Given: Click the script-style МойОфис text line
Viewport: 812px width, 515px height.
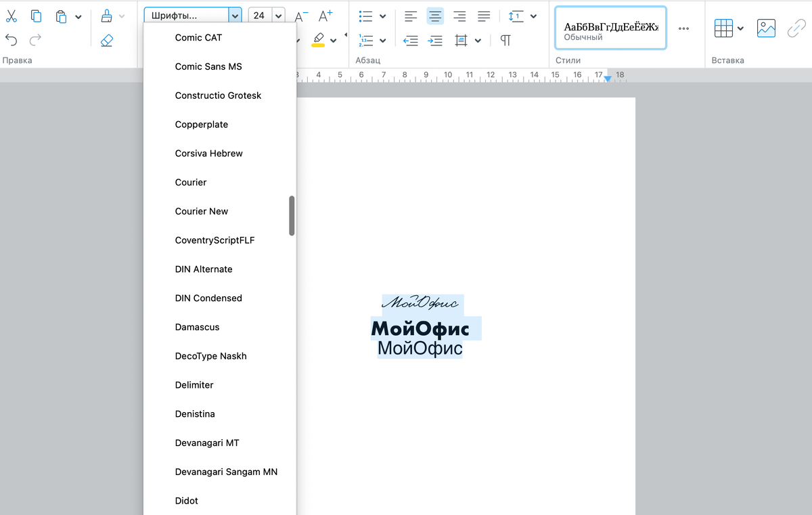Looking at the screenshot, I should tap(420, 303).
